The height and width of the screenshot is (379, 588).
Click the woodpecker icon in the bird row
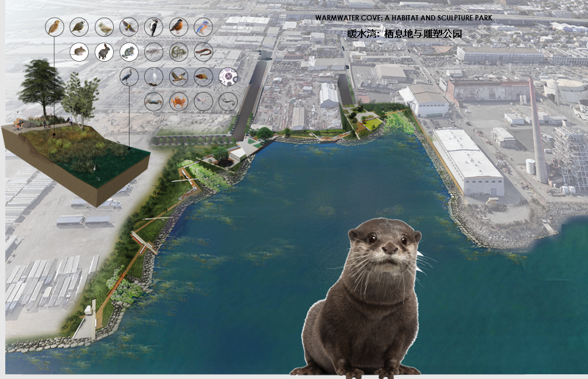154,27
